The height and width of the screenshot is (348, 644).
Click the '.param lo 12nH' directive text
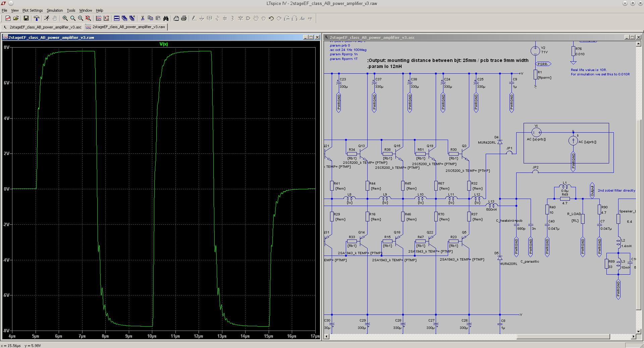click(384, 66)
